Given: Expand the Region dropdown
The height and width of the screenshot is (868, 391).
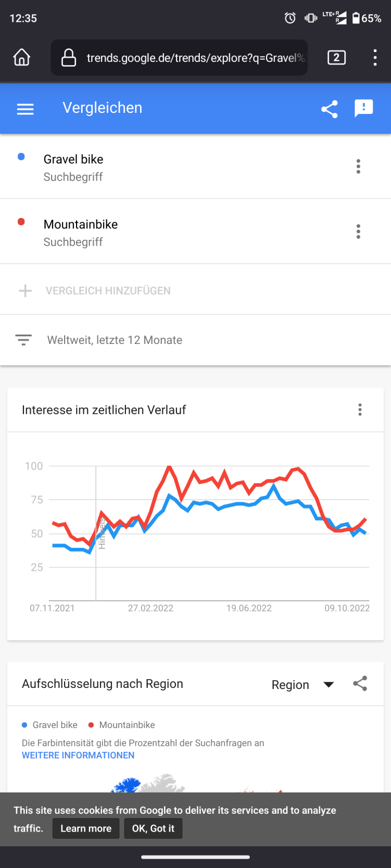Looking at the screenshot, I should pyautogui.click(x=302, y=685).
